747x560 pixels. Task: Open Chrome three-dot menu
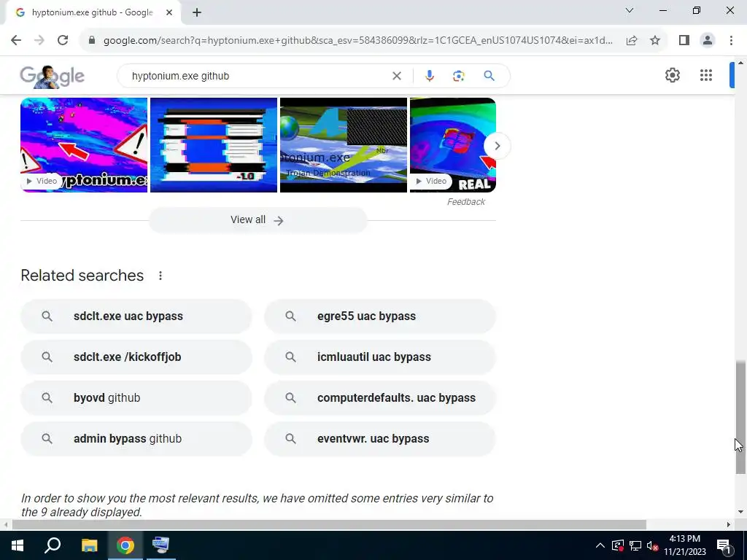731,41
